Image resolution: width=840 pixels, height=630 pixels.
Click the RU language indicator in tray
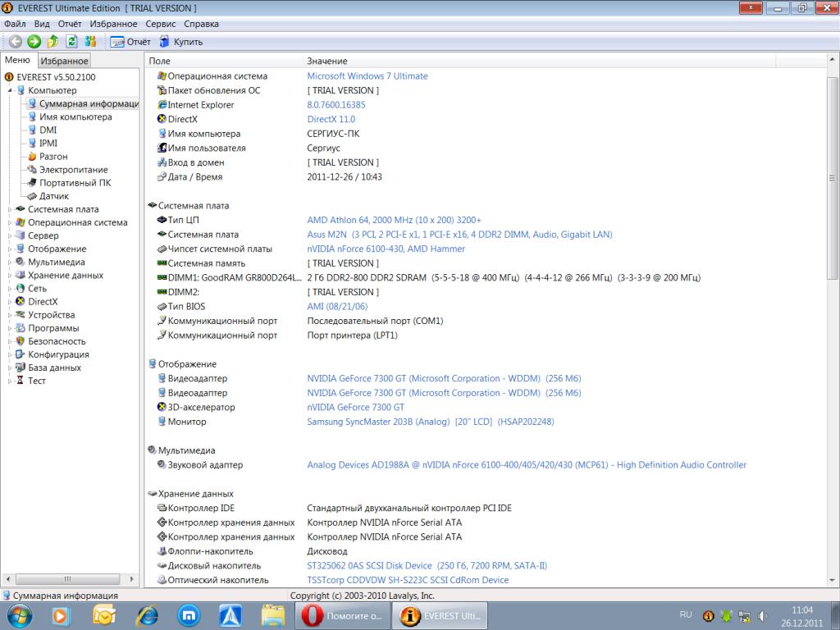coord(686,615)
